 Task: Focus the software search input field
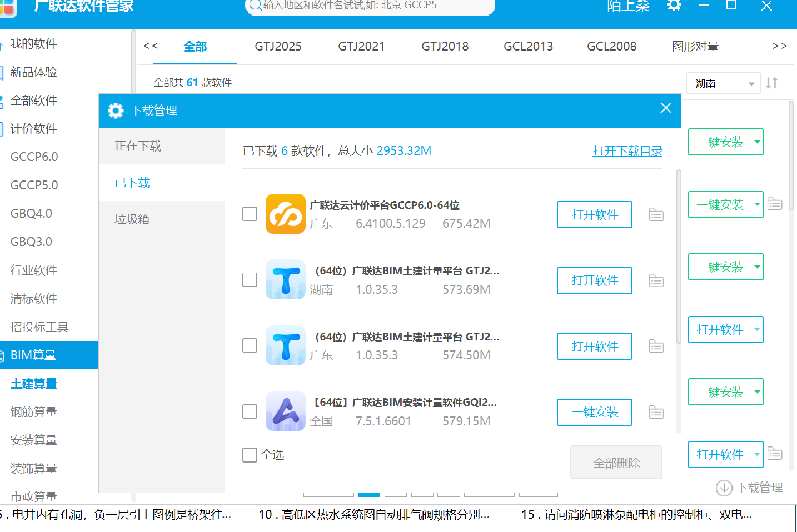click(370, 6)
